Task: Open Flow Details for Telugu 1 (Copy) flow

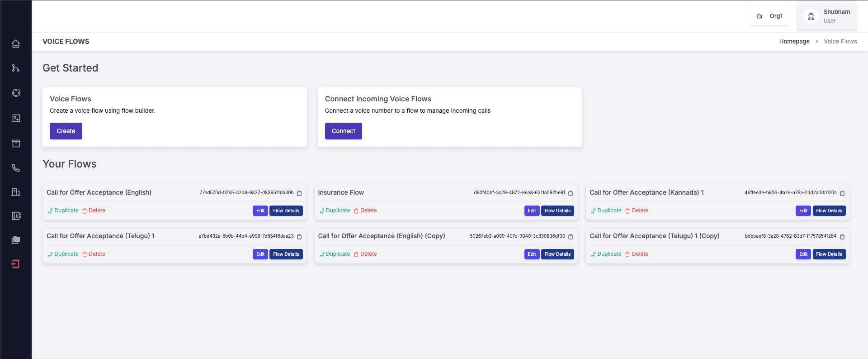Action: [x=829, y=254]
